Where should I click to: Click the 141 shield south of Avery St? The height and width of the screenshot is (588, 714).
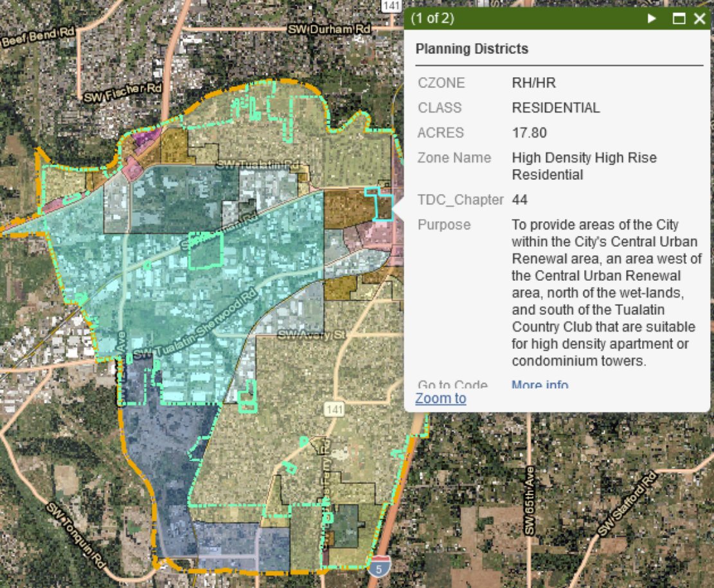tap(334, 409)
